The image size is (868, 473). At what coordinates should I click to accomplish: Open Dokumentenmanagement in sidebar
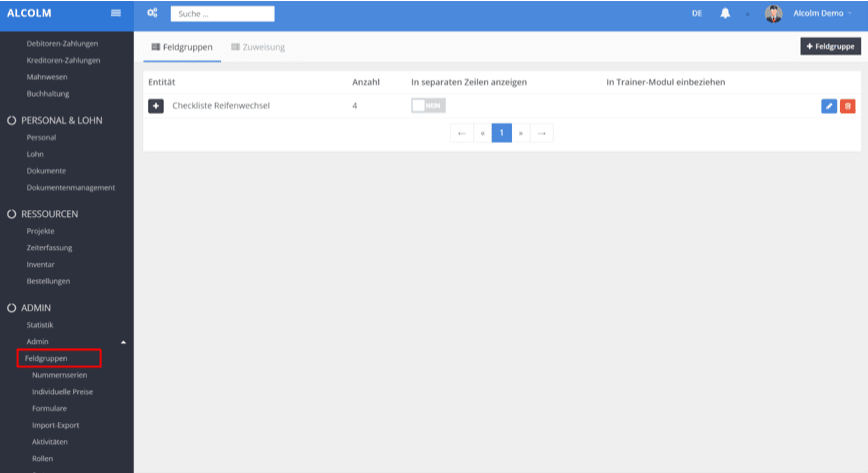pyautogui.click(x=71, y=187)
